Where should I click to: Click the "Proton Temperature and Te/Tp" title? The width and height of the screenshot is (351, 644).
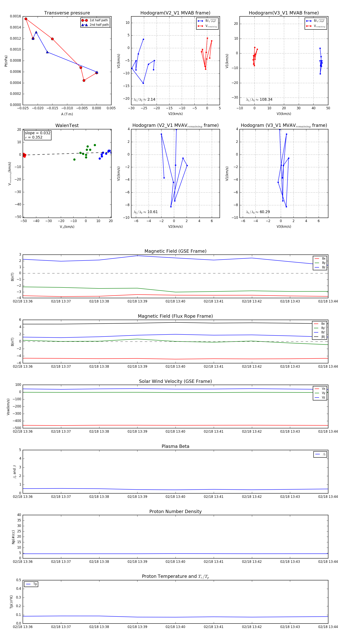pyautogui.click(x=175, y=576)
